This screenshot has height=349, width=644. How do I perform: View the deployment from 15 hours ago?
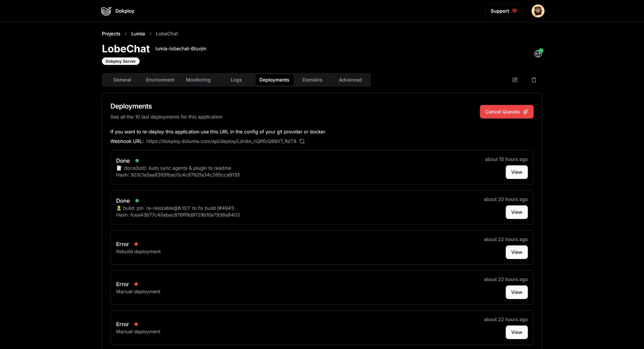pos(516,172)
